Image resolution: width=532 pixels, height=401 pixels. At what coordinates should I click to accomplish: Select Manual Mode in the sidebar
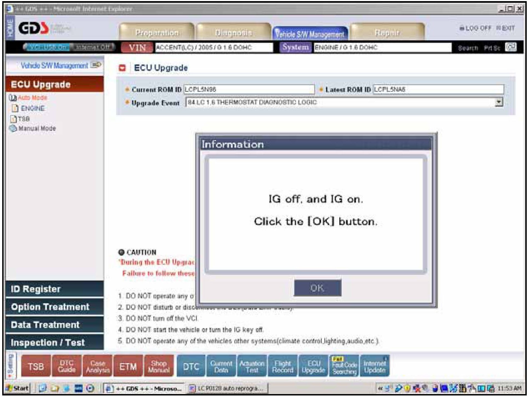coord(37,129)
